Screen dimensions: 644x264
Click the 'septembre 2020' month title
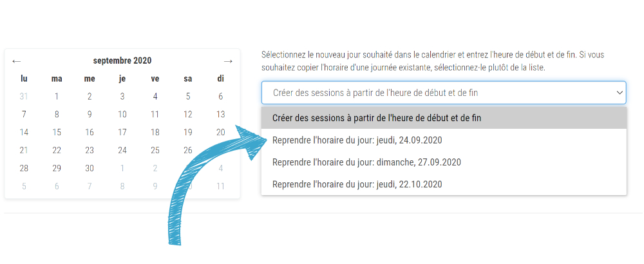tap(122, 61)
